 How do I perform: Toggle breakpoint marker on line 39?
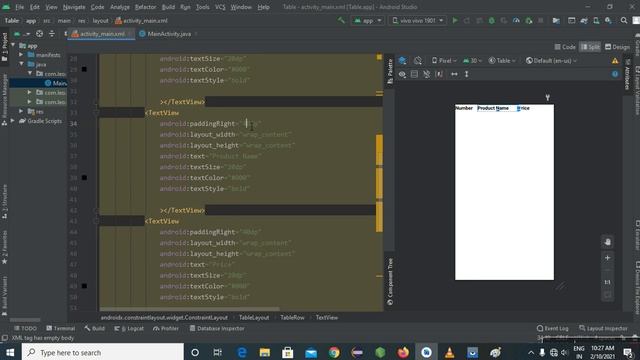(x=84, y=178)
